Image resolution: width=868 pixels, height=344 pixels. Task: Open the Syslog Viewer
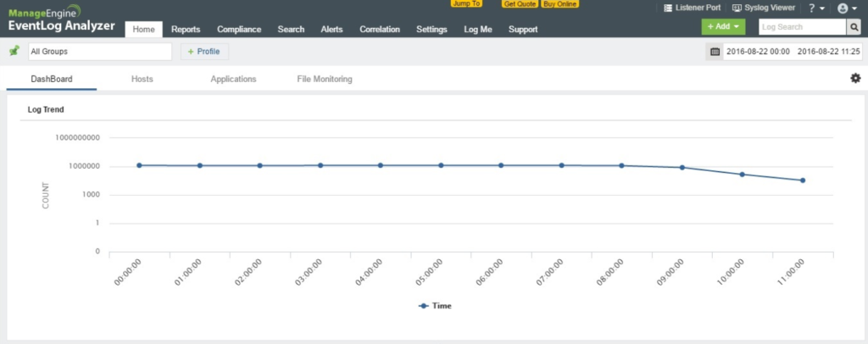pos(763,8)
